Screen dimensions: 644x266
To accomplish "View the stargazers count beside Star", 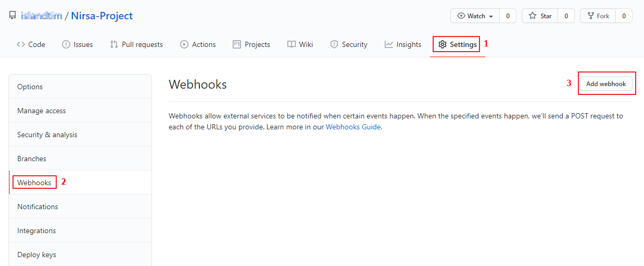I will (566, 16).
